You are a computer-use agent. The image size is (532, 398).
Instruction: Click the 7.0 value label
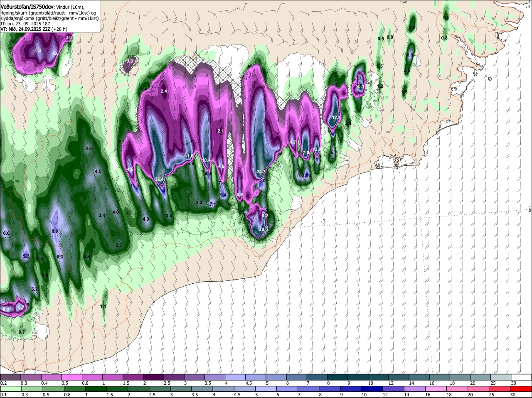click(305, 153)
